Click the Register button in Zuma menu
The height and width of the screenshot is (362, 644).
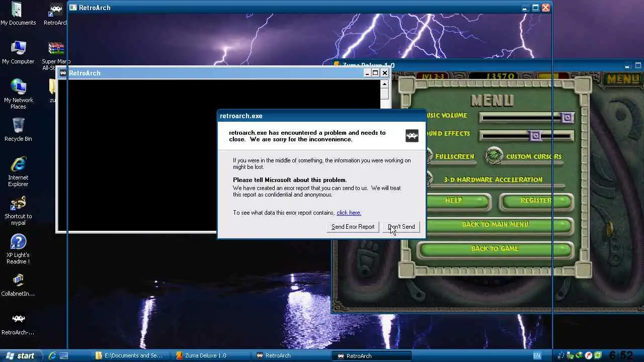click(536, 201)
